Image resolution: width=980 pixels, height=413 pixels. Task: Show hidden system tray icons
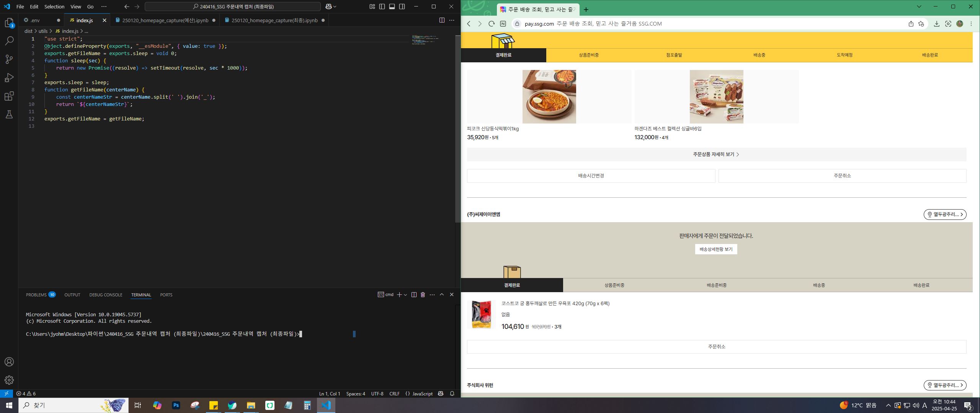click(889, 405)
